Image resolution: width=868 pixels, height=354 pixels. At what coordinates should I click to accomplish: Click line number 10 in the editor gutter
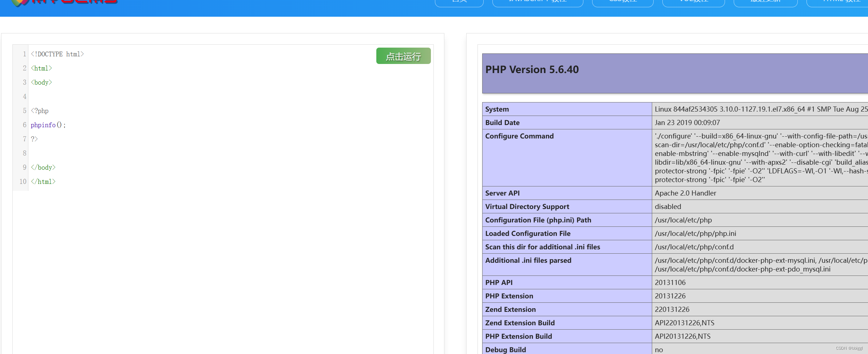[23, 182]
